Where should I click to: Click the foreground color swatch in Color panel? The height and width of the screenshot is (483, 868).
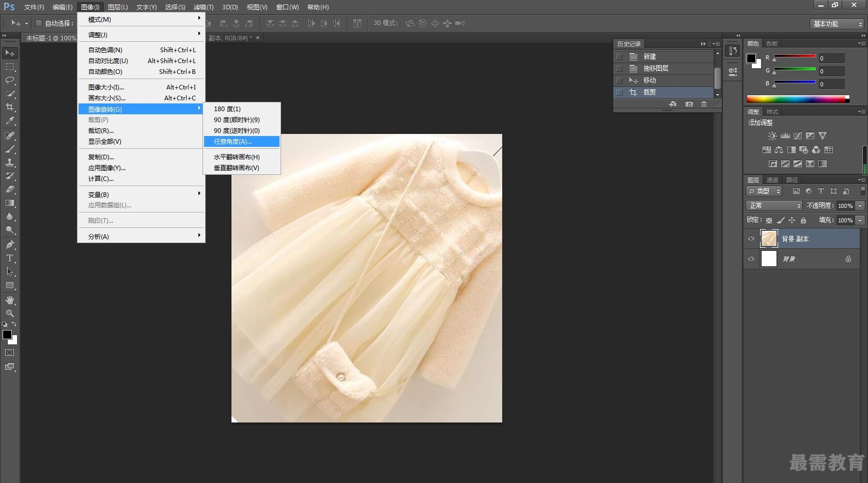[x=751, y=58]
